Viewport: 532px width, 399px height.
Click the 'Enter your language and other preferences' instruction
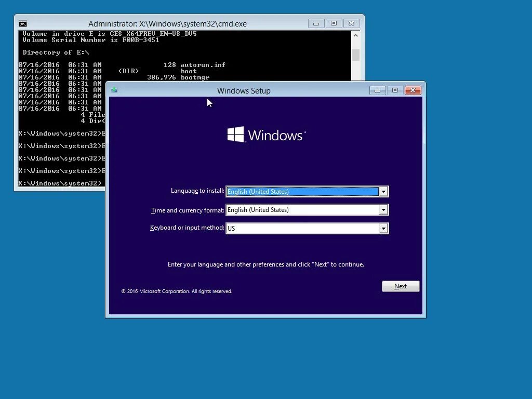(265, 264)
